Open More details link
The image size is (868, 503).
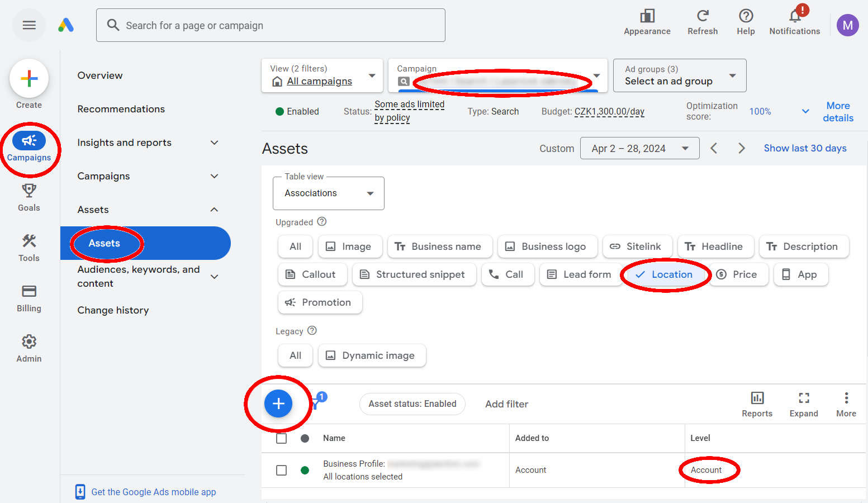[838, 112]
